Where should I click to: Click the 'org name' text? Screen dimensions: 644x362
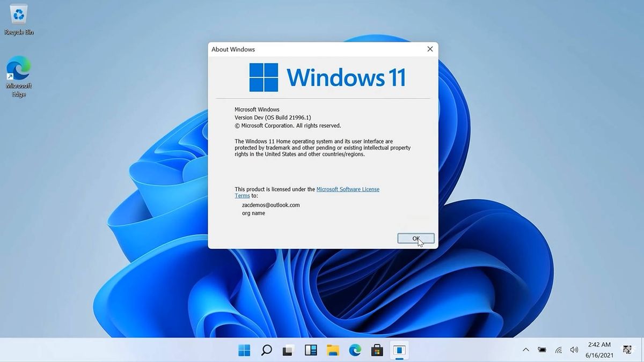click(x=253, y=213)
